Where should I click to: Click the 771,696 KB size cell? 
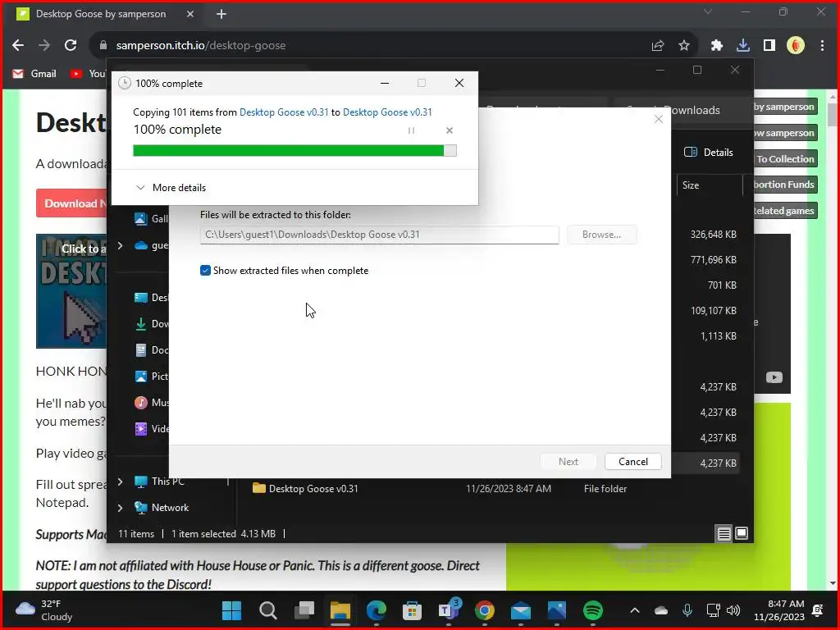[713, 260]
